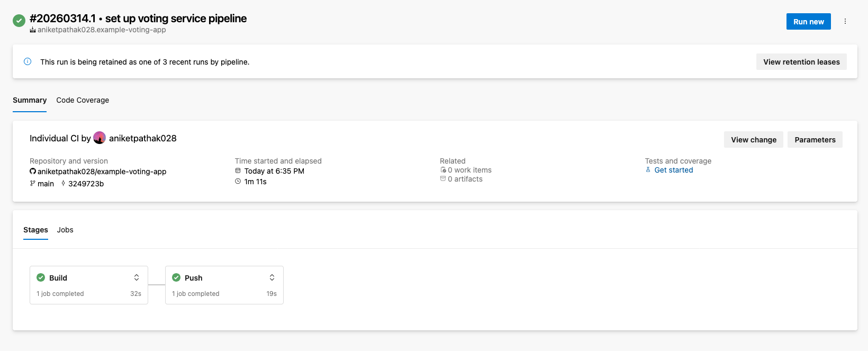Click the commit icon beside 3249723b
Viewport: 868px width, 351px height.
click(x=64, y=184)
